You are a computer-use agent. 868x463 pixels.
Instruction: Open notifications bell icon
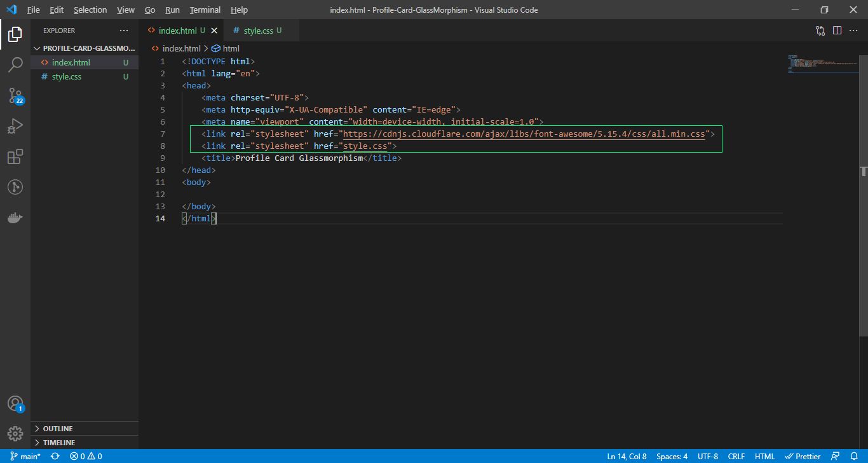click(x=854, y=456)
